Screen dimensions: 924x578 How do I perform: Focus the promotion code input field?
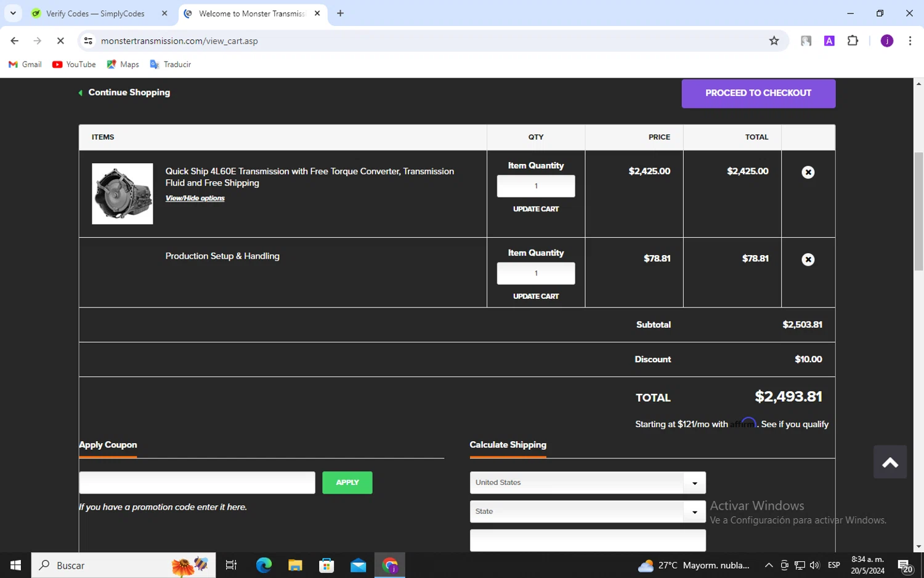coord(197,482)
